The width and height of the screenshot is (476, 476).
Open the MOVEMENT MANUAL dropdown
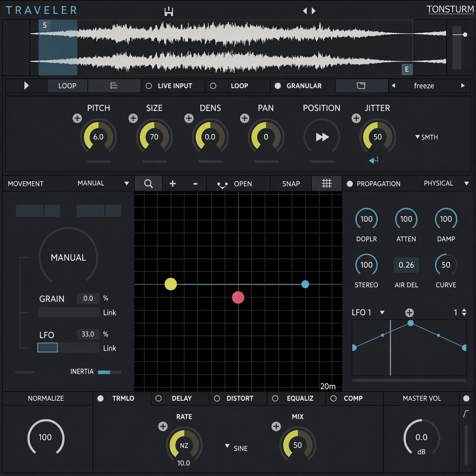tap(103, 183)
